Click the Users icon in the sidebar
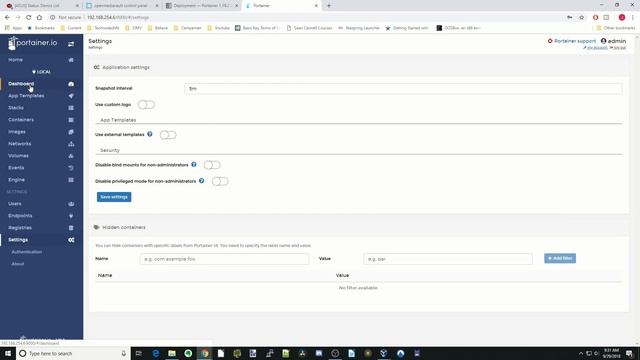This screenshot has height=360, width=640. (71, 204)
